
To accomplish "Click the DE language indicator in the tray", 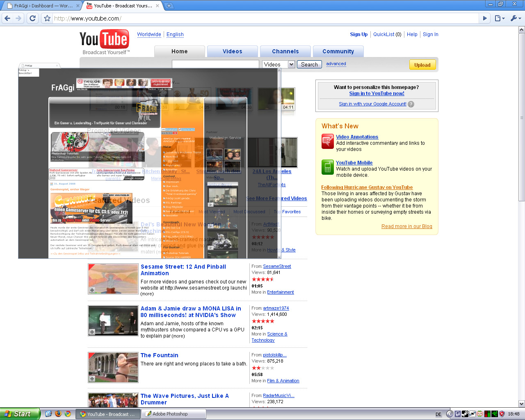I will click(438, 414).
